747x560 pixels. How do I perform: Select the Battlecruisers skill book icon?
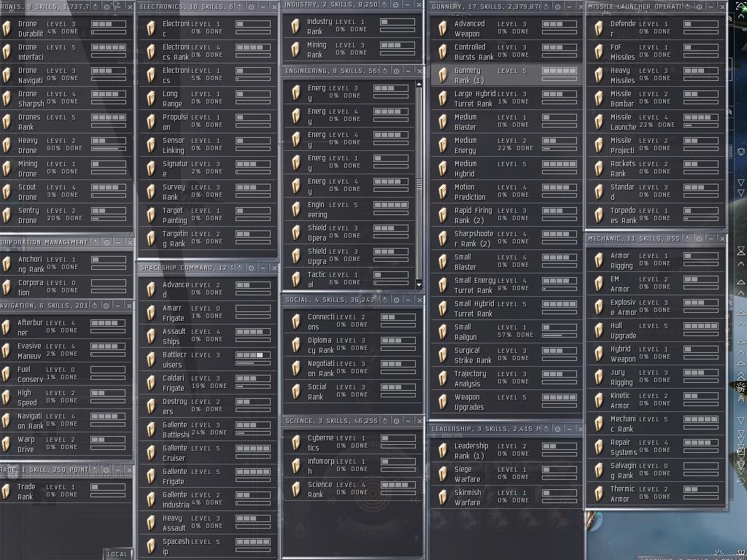tap(151, 359)
